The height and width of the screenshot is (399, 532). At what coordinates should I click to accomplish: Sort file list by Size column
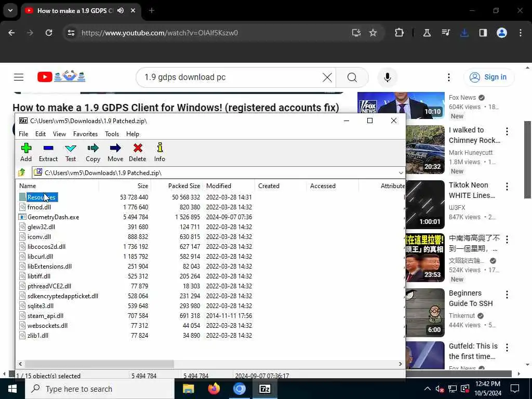point(125,186)
